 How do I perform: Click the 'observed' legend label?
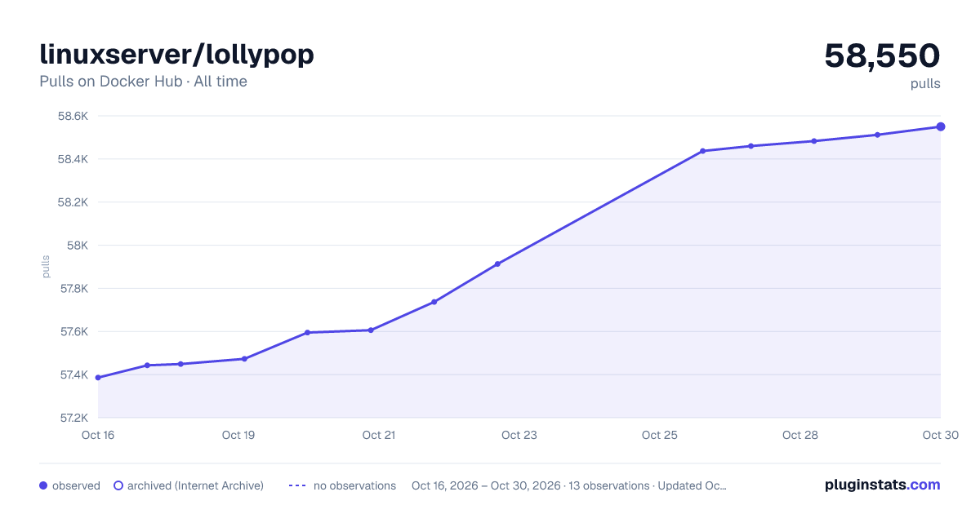(x=76, y=485)
